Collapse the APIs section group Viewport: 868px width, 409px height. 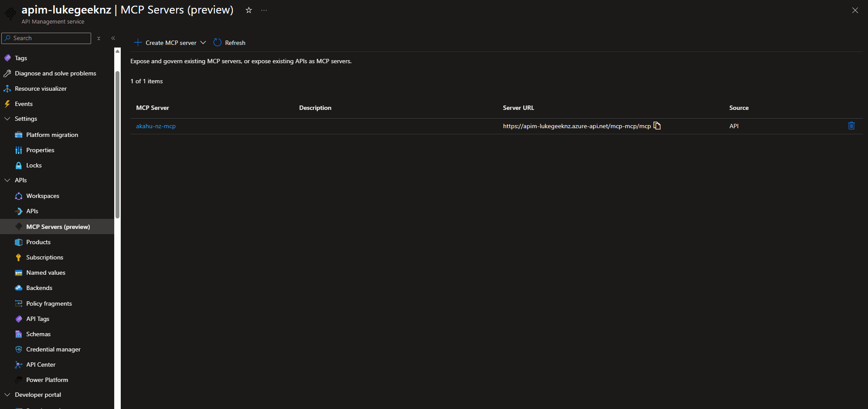[x=7, y=180]
